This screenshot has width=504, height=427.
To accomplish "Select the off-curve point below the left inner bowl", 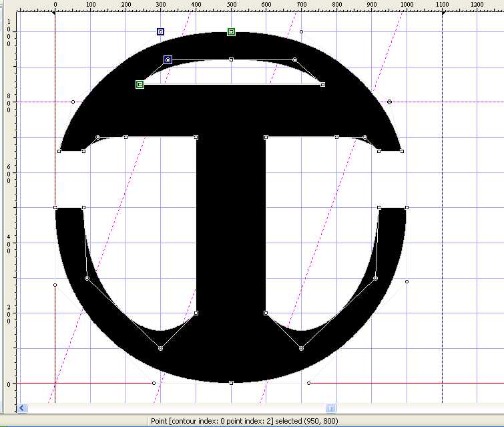I will pos(160,349).
